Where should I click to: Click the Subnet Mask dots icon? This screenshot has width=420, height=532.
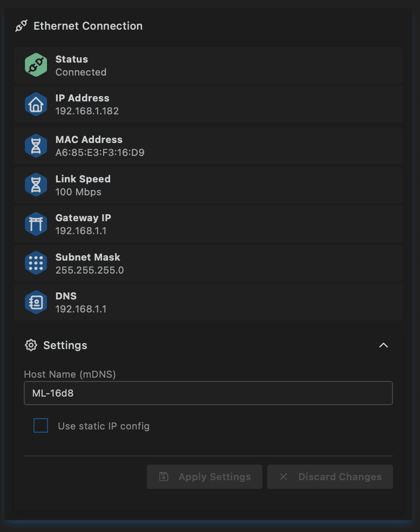click(36, 263)
